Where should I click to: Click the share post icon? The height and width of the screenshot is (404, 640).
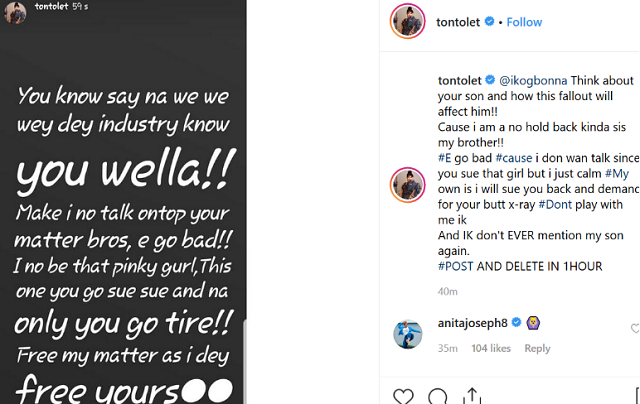click(472, 396)
